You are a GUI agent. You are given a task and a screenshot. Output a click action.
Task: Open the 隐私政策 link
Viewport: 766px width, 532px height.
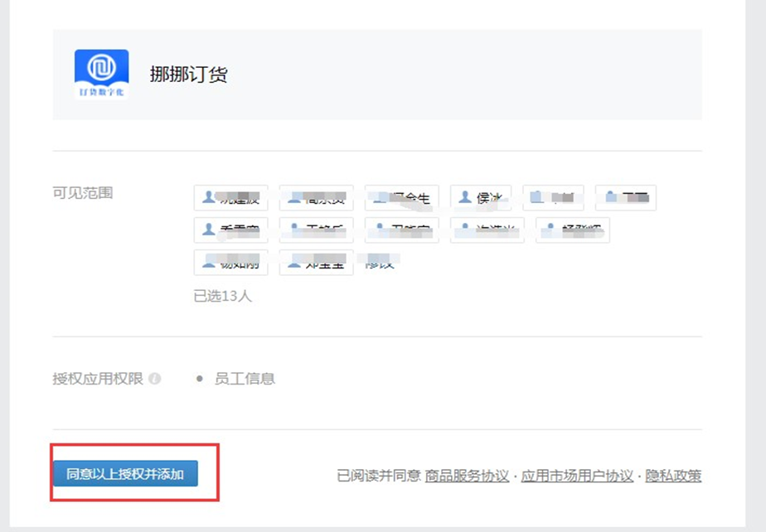pyautogui.click(x=673, y=476)
